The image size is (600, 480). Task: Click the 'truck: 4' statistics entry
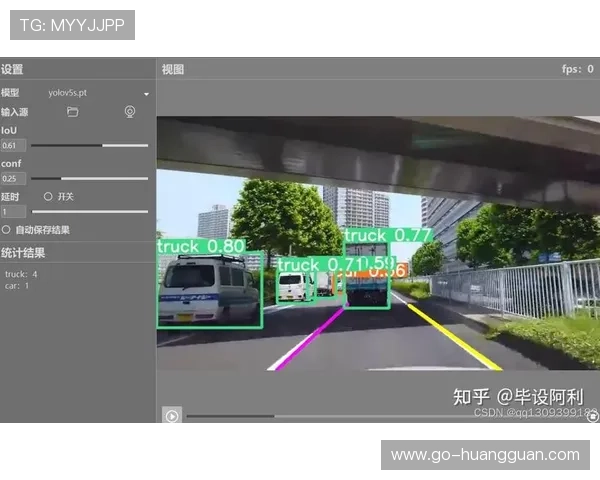click(21, 274)
